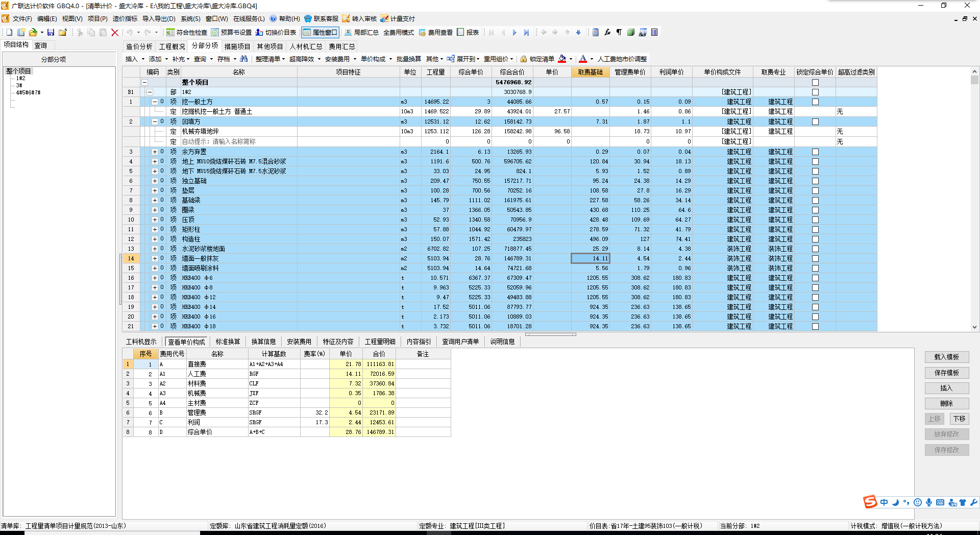This screenshot has height=535, width=980.
Task: Open the fill color dropdown arrow
Action: [571, 59]
